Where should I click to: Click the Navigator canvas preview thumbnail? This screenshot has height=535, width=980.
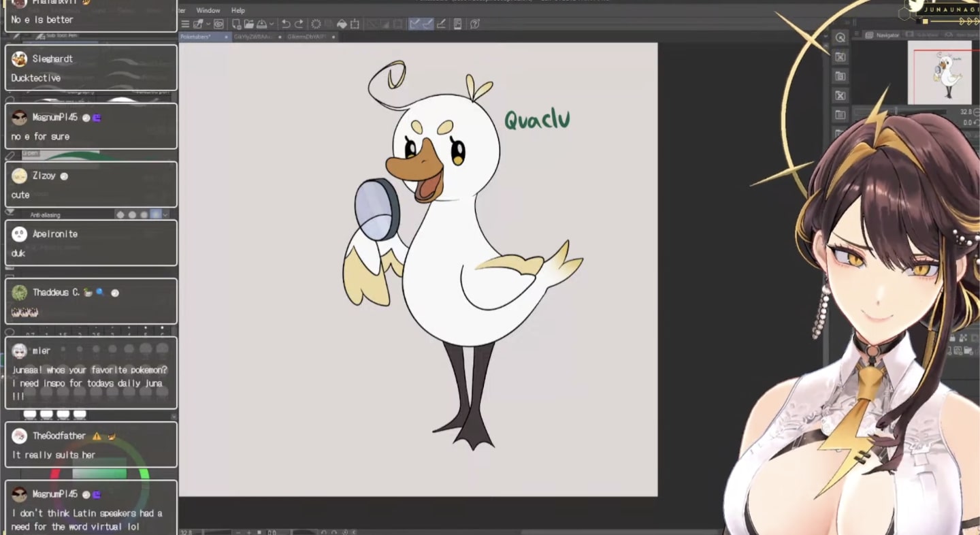tap(940, 72)
